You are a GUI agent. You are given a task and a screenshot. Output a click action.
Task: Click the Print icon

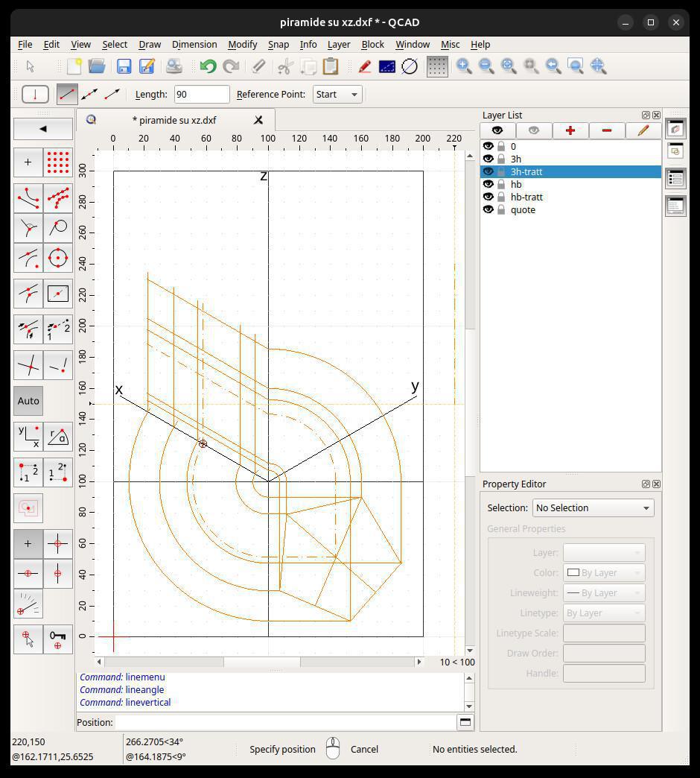point(174,66)
